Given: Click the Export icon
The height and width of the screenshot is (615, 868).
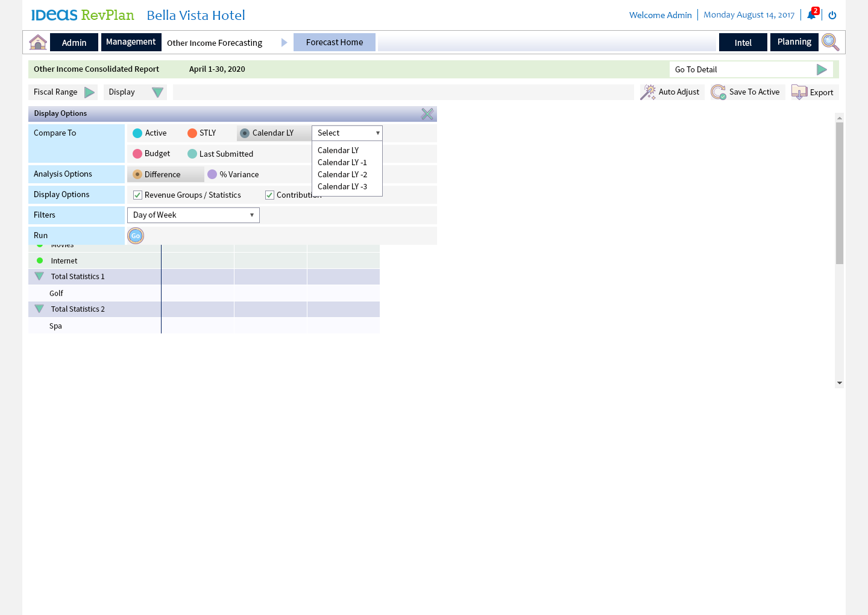Looking at the screenshot, I should click(799, 92).
